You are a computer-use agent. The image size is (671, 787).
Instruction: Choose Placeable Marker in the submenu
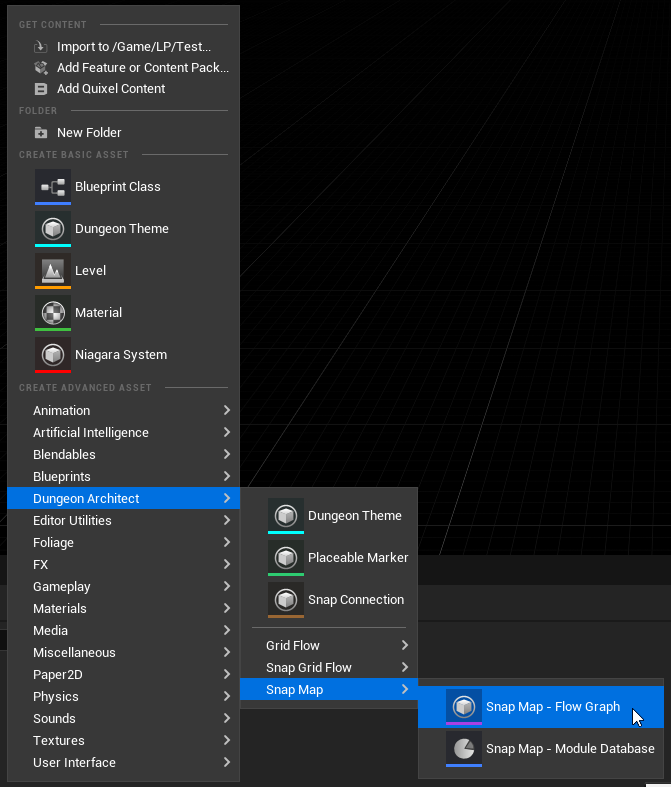(x=329, y=558)
